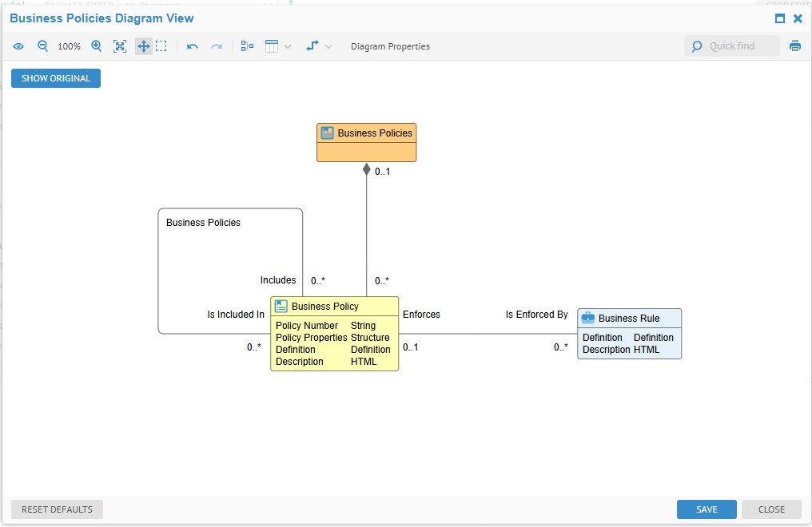The height and width of the screenshot is (527, 812).
Task: Click the zoom out magnifier icon
Action: tap(43, 46)
